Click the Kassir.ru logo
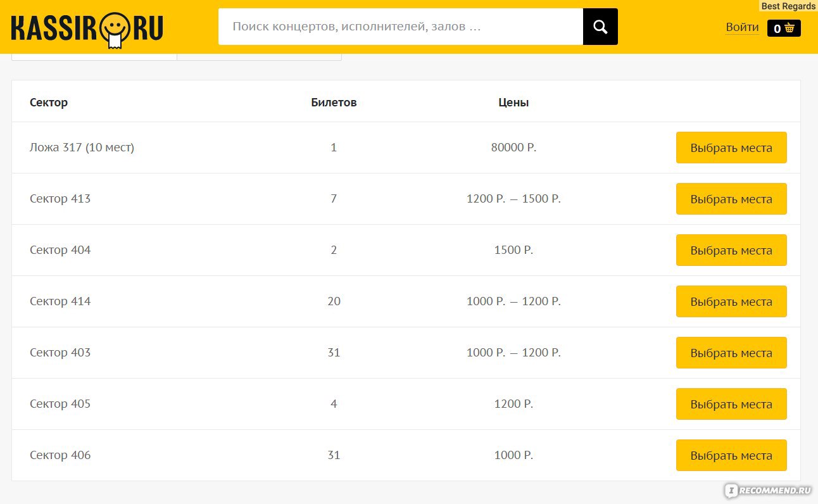 click(87, 29)
